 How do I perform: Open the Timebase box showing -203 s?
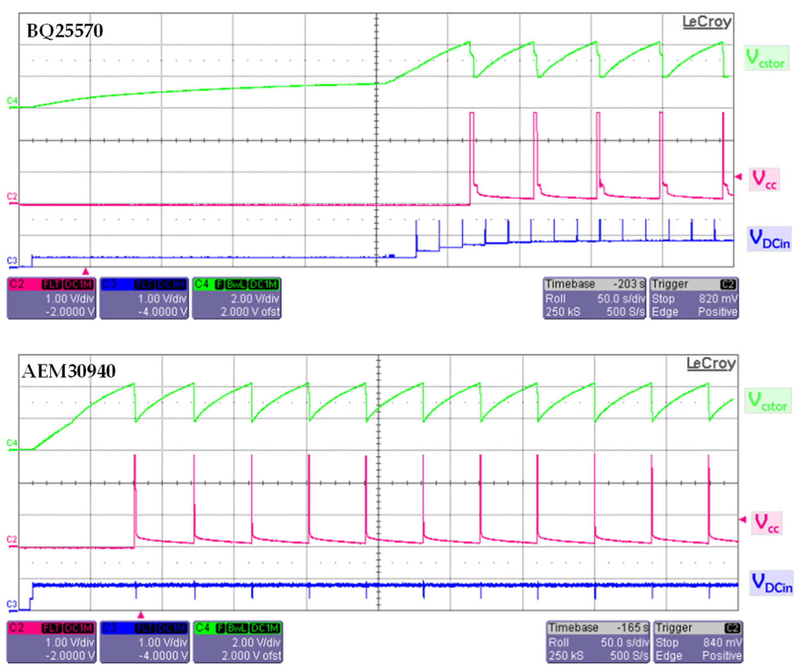click(594, 298)
